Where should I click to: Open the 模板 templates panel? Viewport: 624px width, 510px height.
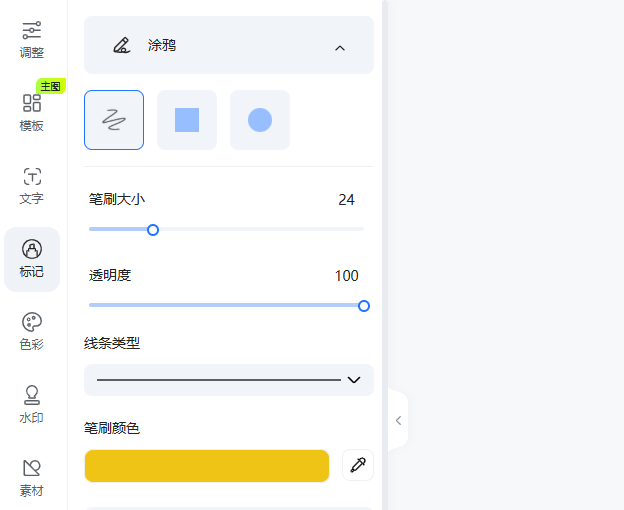click(x=32, y=113)
